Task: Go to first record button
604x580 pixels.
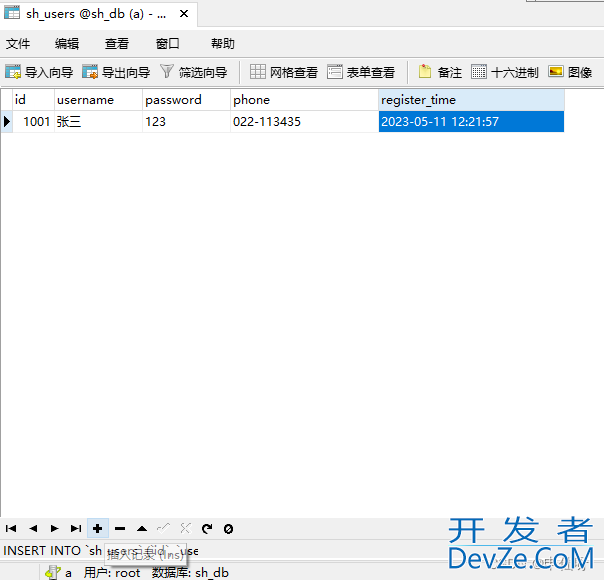Action: coord(11,528)
